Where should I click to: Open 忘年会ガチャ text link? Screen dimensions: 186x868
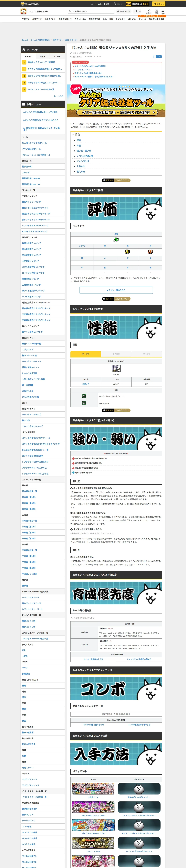93,797
